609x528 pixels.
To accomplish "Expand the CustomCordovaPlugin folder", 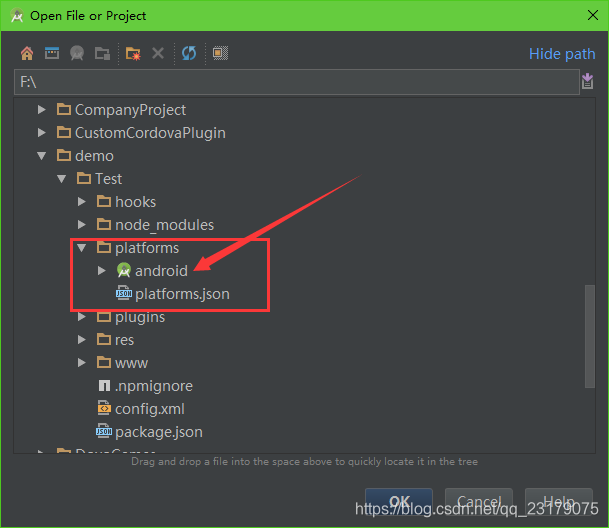I will [42, 132].
